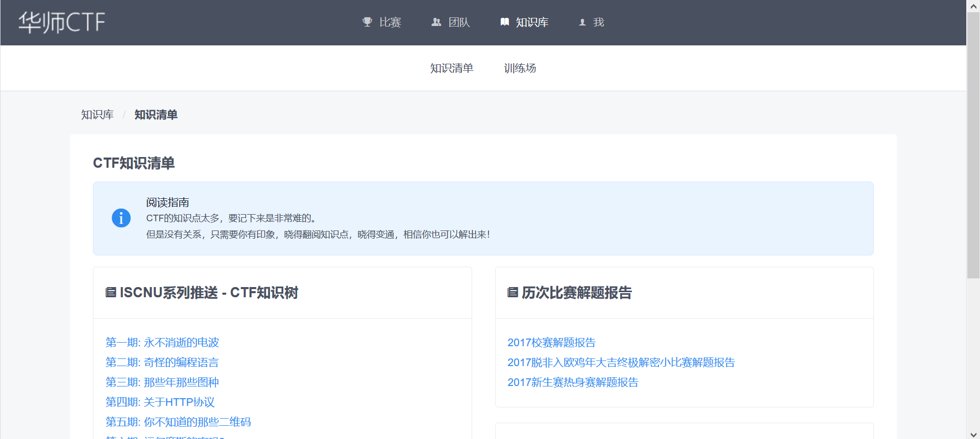Open 第一期: 永不消逝的电波
The width and height of the screenshot is (980, 439).
[x=162, y=343]
